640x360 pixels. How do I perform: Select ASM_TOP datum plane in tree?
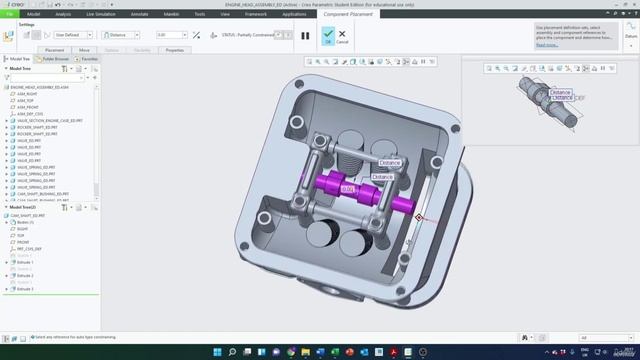tap(25, 100)
